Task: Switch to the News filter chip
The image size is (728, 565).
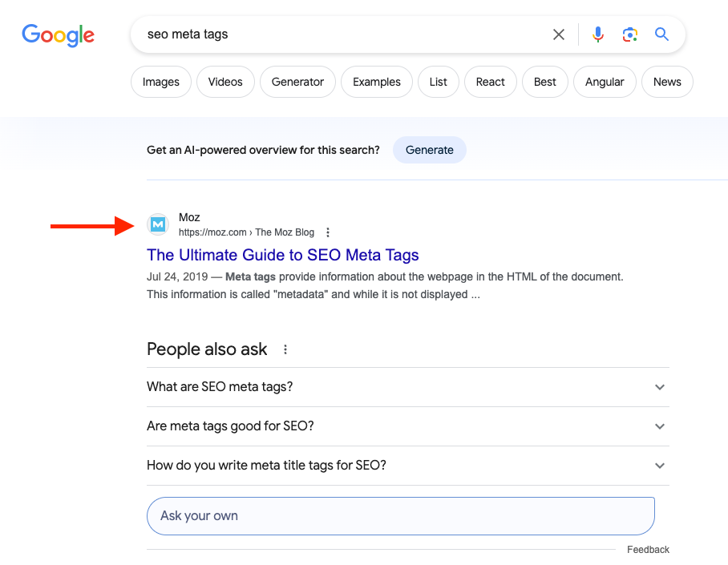Action: (667, 82)
